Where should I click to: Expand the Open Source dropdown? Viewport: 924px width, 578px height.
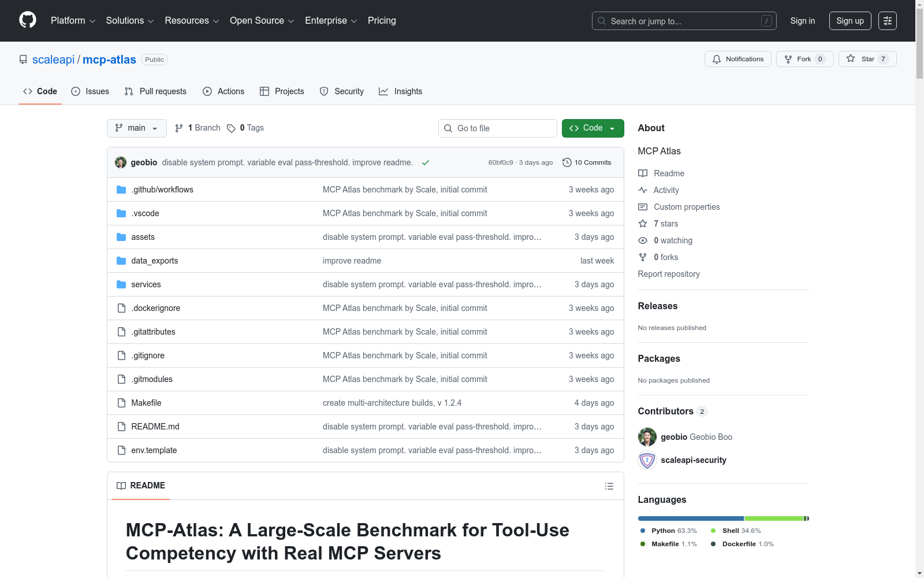click(x=262, y=21)
